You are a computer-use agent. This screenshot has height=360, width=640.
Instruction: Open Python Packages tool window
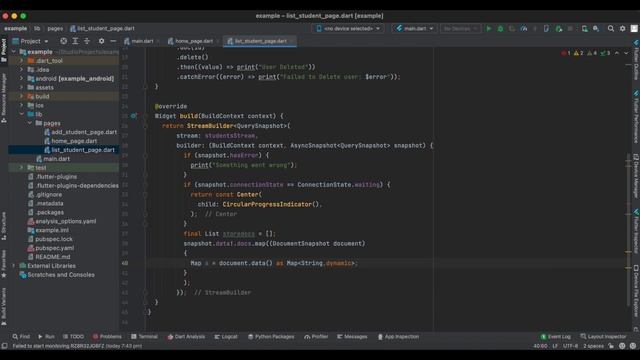271,337
